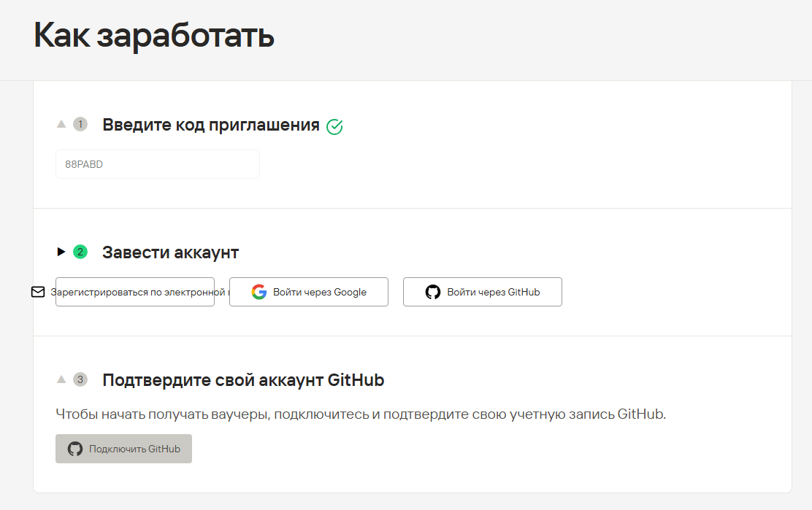Select the 'Введите код приглашения' heading
The width and height of the screenshot is (812, 510).
click(211, 125)
